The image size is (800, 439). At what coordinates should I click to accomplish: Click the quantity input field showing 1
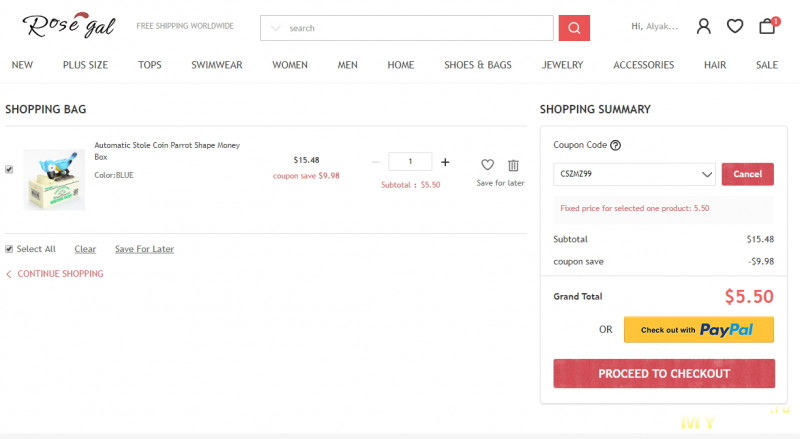(410, 161)
